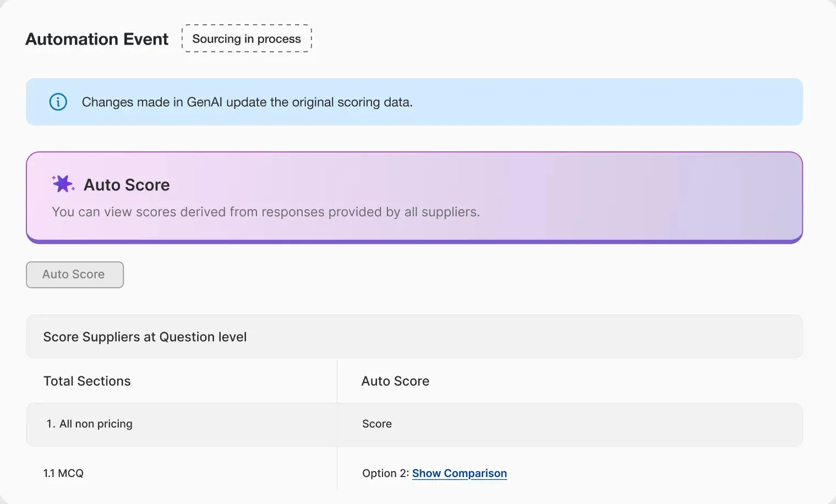The width and height of the screenshot is (836, 504).
Task: Select the Automation Event title
Action: click(97, 39)
